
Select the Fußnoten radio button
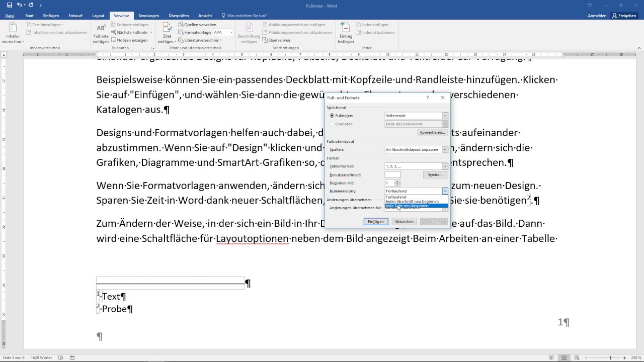pyautogui.click(x=332, y=116)
